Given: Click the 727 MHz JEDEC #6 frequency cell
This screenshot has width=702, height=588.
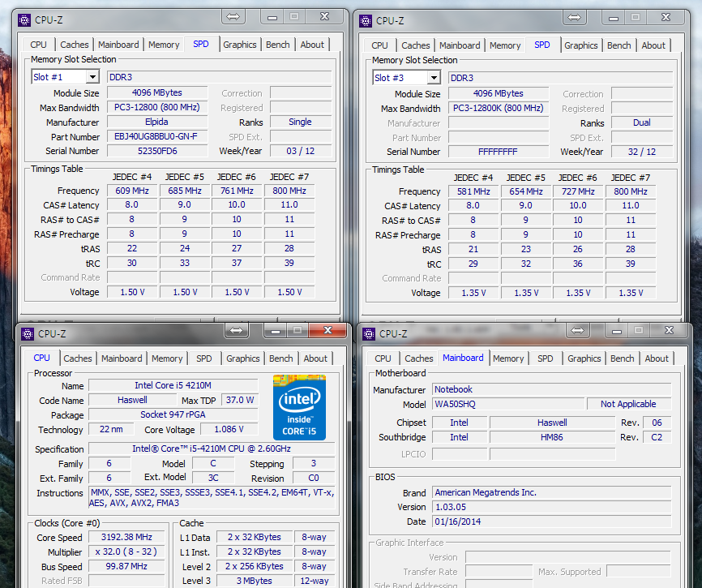Looking at the screenshot, I should coord(578,191).
